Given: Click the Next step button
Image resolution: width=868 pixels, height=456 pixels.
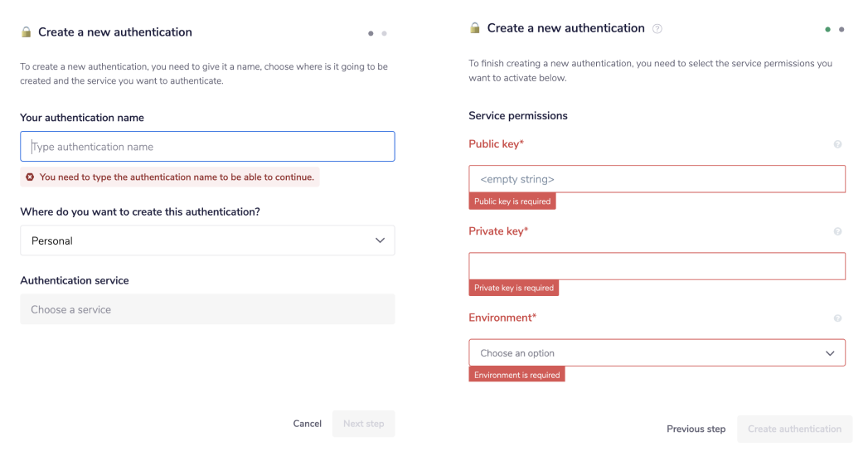Looking at the screenshot, I should tap(363, 424).
